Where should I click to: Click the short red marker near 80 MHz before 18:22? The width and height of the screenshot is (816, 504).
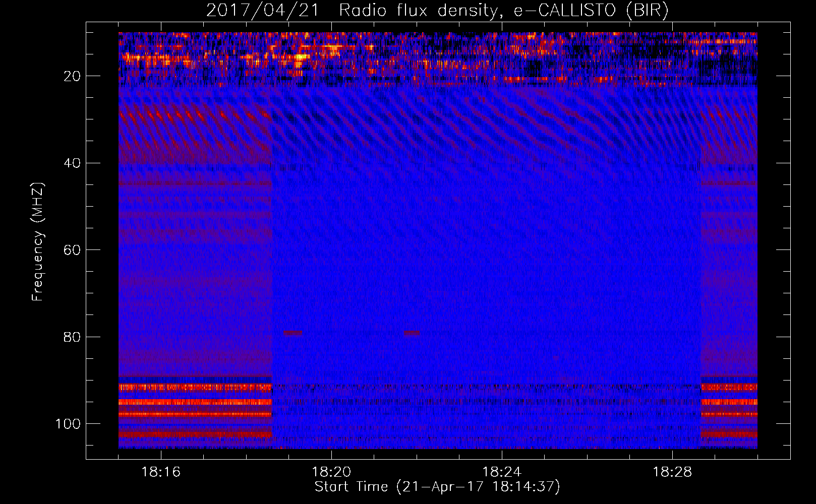(x=412, y=333)
